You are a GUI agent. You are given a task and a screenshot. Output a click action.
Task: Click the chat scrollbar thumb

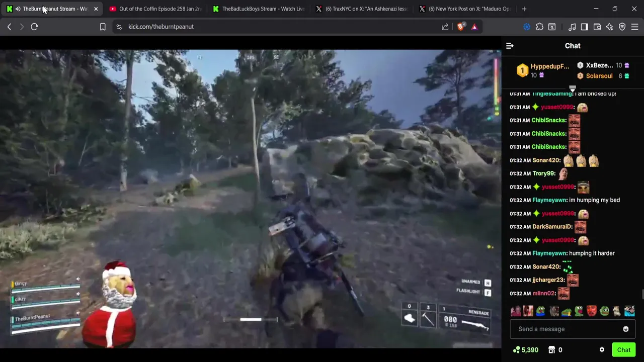coord(642,294)
